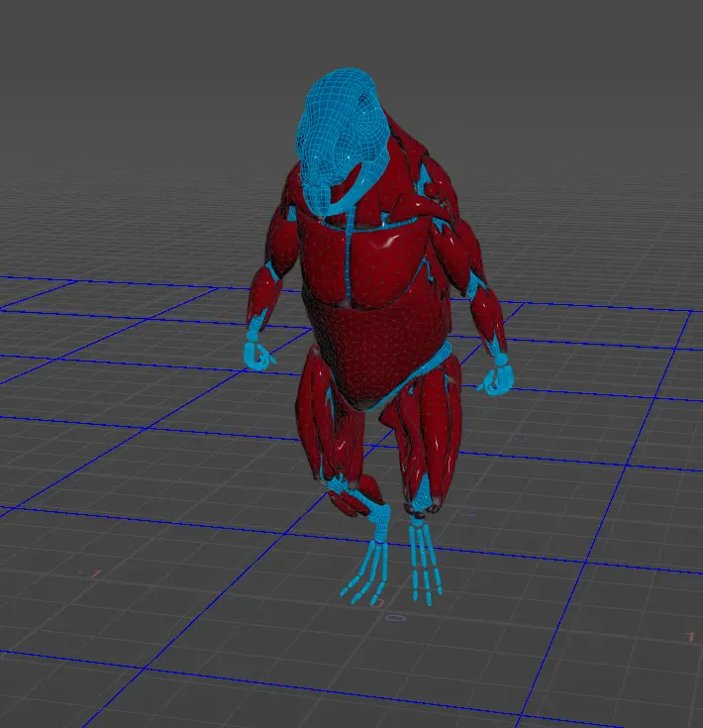Pick the red upper arm on the left

point(282,246)
